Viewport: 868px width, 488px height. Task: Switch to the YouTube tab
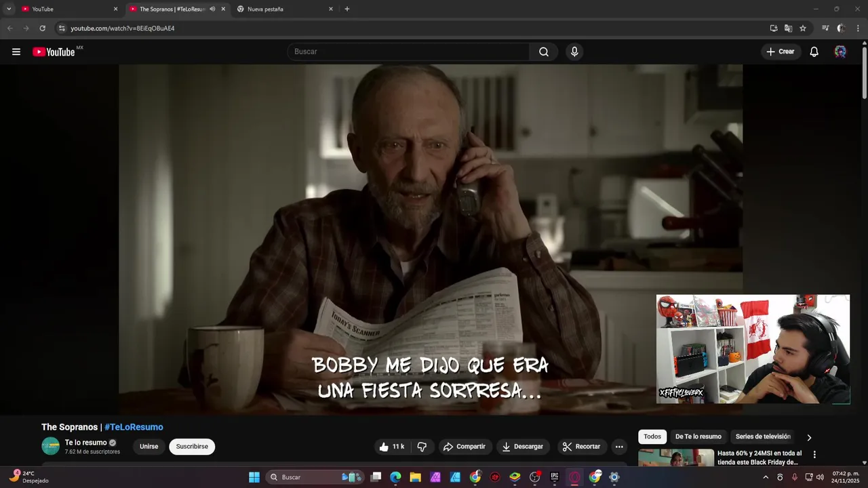[x=66, y=9]
